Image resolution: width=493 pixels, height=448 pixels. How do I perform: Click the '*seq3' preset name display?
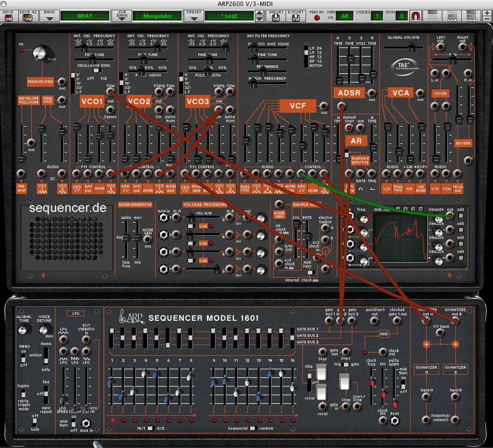tap(229, 16)
